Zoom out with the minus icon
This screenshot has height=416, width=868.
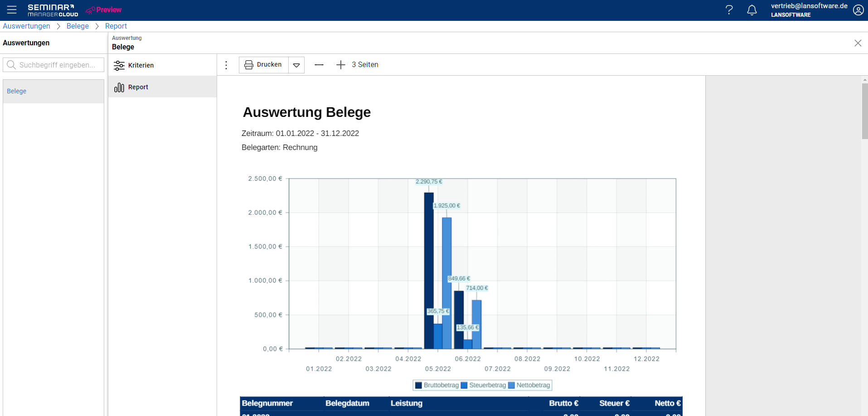319,65
